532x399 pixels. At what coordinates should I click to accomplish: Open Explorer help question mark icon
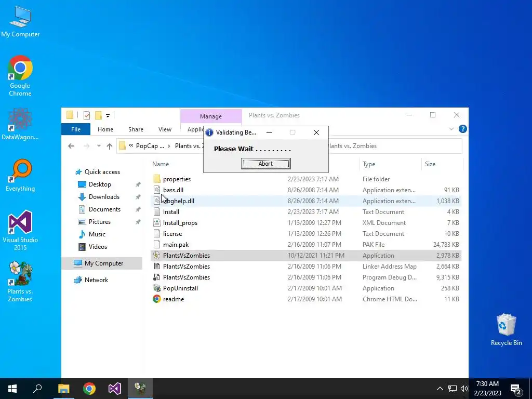point(462,129)
